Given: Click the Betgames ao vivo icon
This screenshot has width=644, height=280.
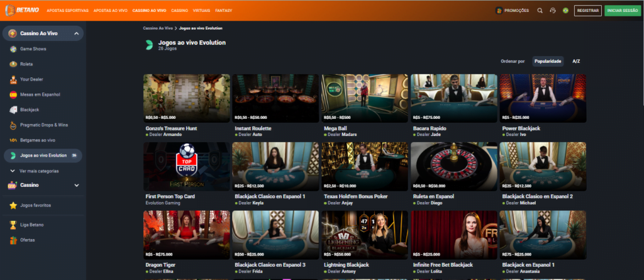Looking at the screenshot, I should tap(13, 140).
